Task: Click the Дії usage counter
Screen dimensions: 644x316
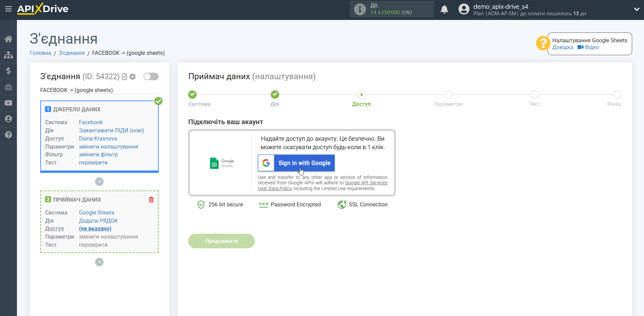Action: coord(391,9)
